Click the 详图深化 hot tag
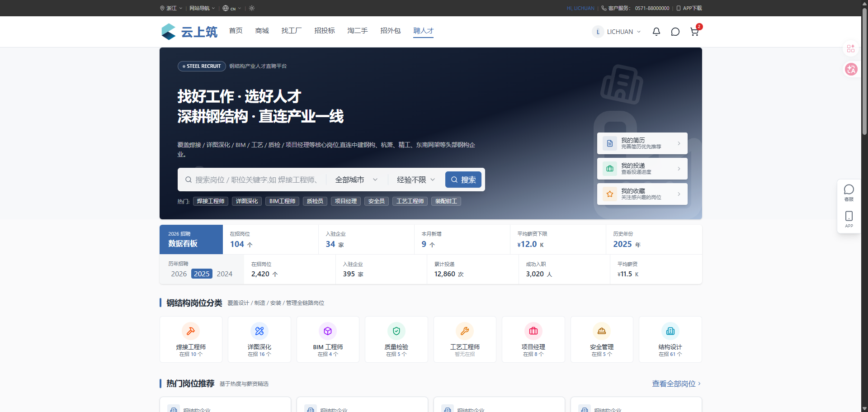The width and height of the screenshot is (868, 412). point(247,201)
